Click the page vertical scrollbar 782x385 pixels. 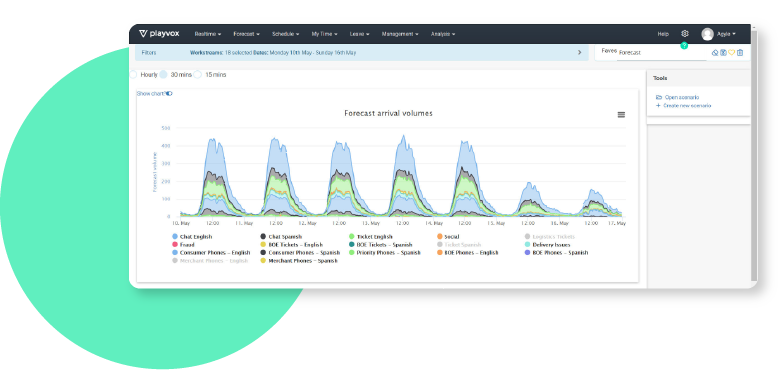point(754,155)
